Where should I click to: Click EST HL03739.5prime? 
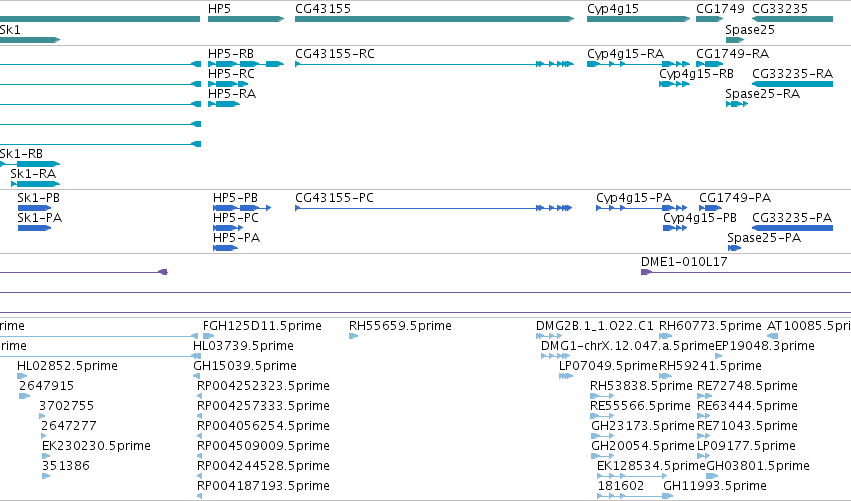198,356
